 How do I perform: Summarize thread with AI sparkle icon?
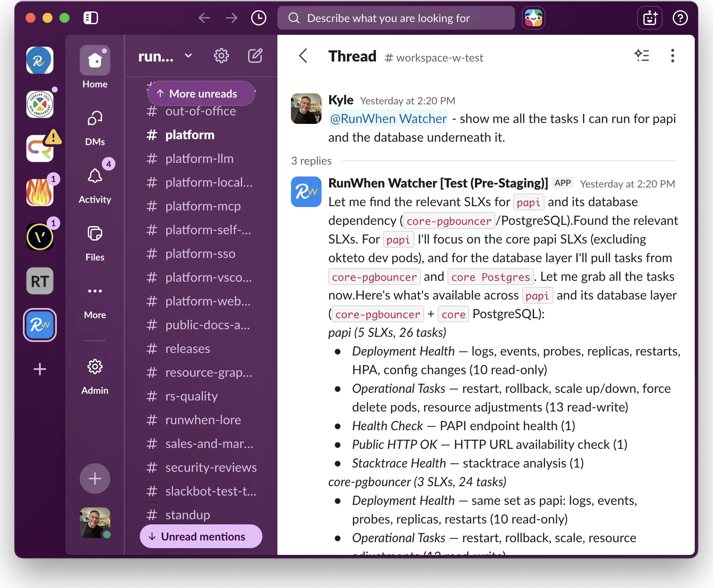pyautogui.click(x=642, y=56)
